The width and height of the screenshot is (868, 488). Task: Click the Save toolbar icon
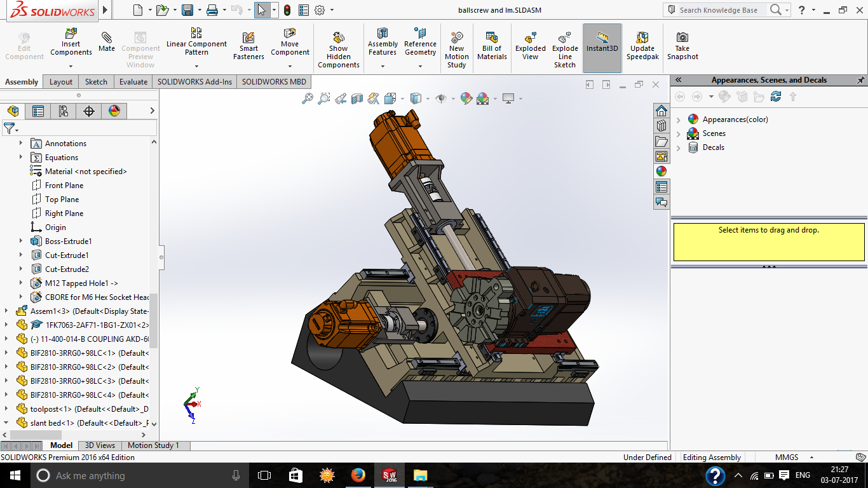(x=187, y=10)
